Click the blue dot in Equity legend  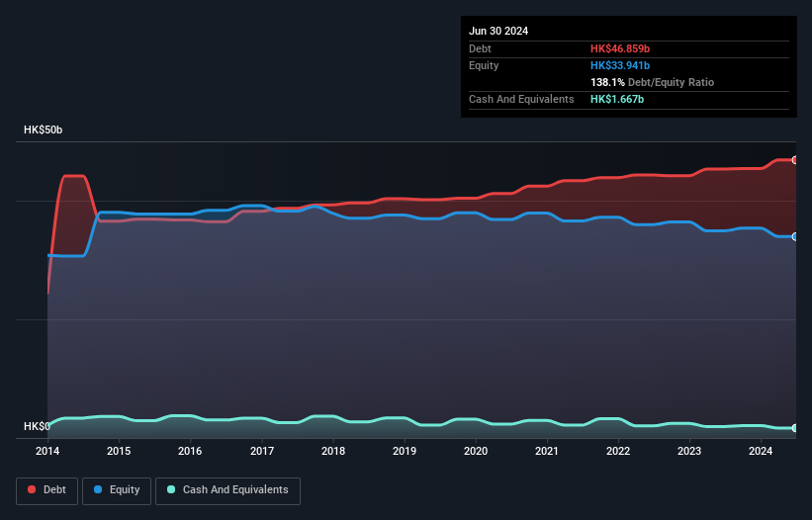pos(98,489)
